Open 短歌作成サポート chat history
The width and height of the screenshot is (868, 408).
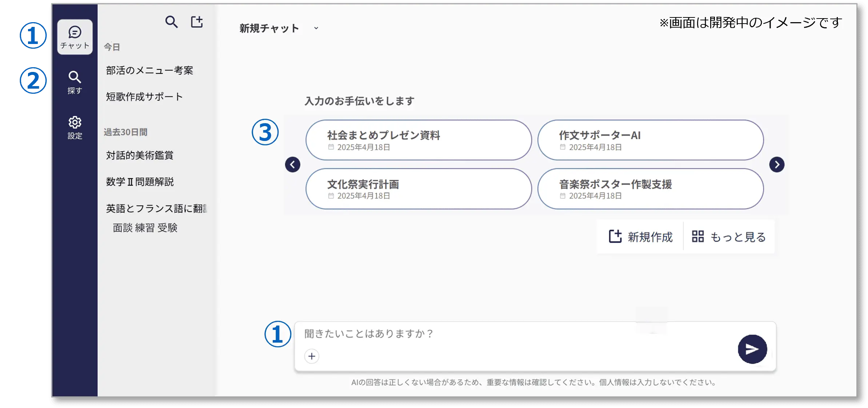coord(144,97)
